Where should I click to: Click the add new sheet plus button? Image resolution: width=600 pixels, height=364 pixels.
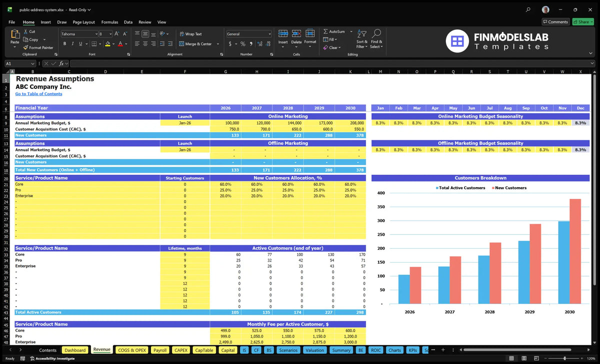click(442, 350)
